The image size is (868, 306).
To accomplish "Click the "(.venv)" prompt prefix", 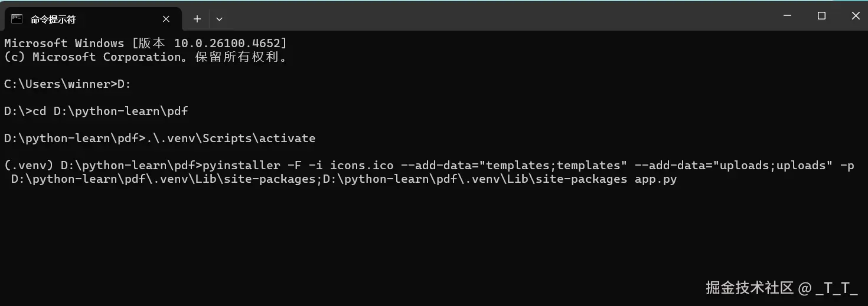I will (28, 166).
